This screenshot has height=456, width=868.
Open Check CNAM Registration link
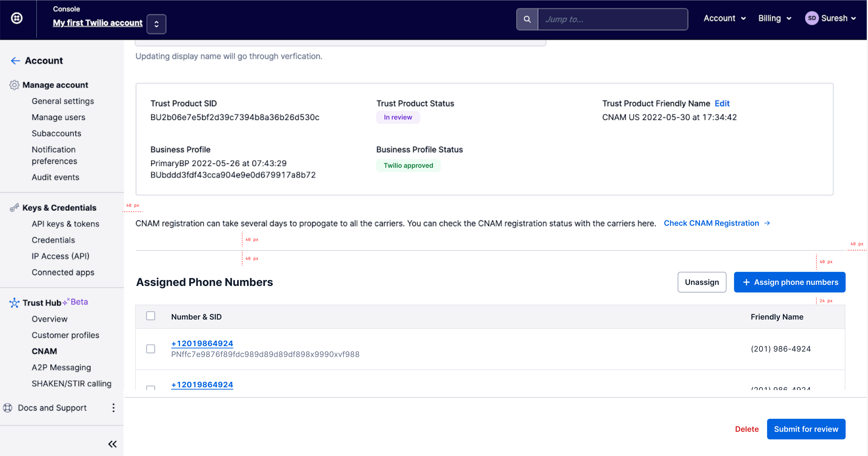[716, 223]
